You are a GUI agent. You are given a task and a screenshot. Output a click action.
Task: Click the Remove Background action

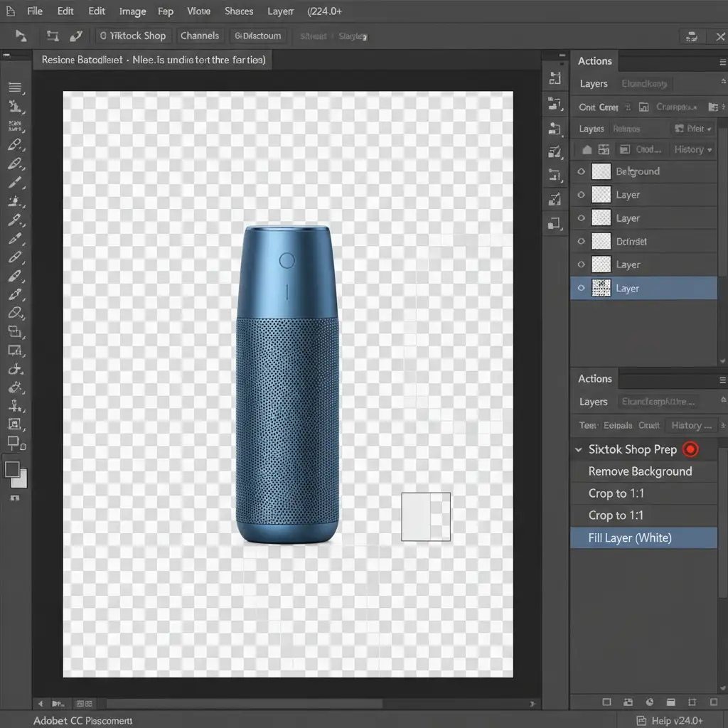(640, 471)
